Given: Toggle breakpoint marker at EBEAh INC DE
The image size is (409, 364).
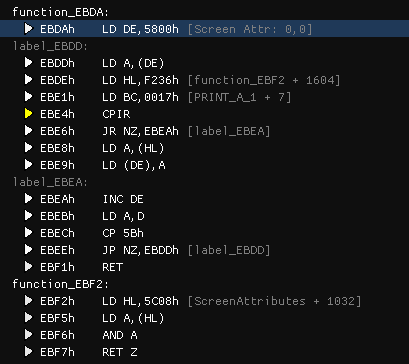Looking at the screenshot, I should [x=29, y=199].
